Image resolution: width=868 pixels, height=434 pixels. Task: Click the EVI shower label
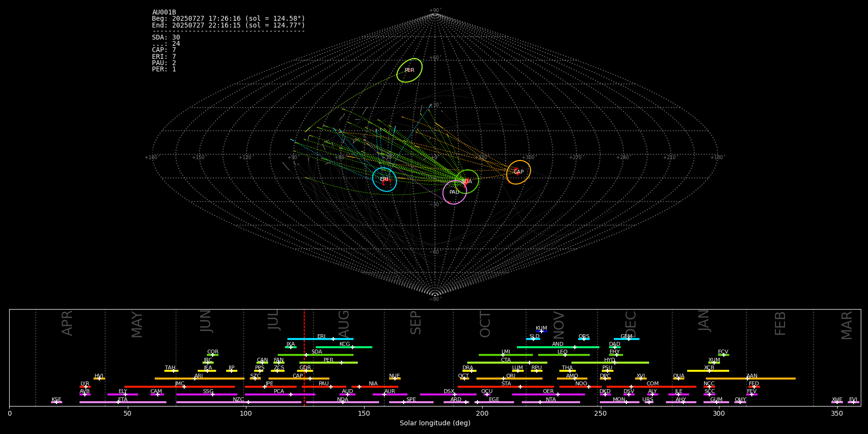[853, 400]
